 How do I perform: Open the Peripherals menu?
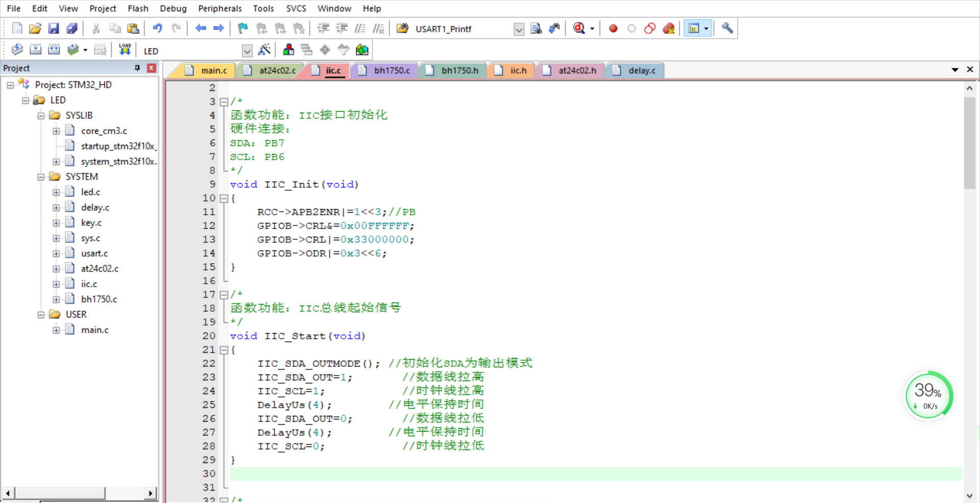click(220, 8)
